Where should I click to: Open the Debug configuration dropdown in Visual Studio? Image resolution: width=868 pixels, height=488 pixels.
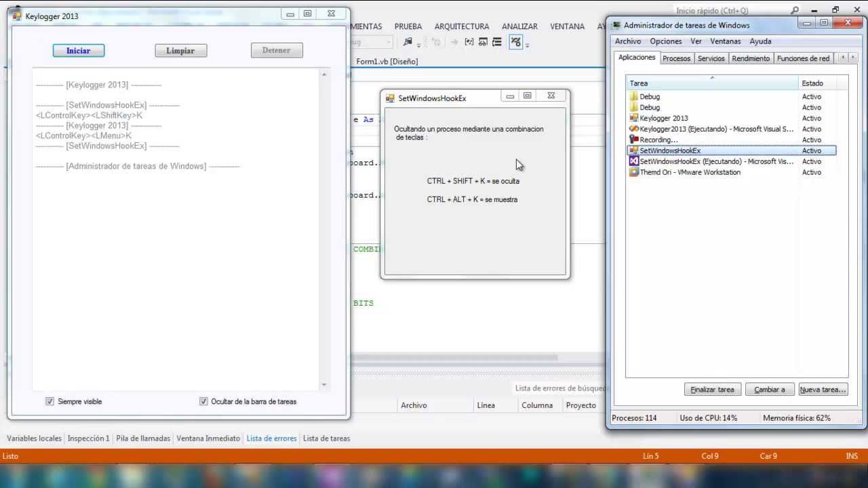click(x=372, y=42)
